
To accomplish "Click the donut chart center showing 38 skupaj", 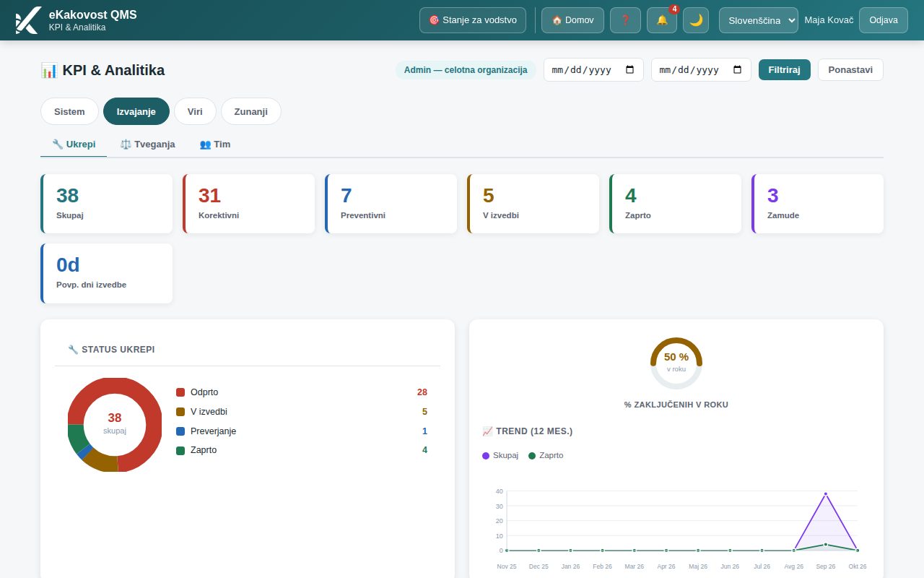I will [x=115, y=423].
